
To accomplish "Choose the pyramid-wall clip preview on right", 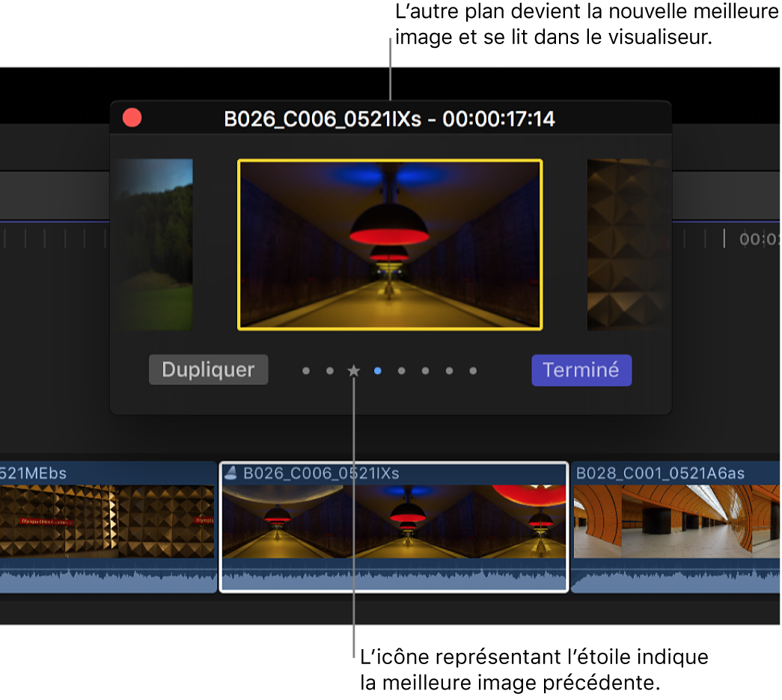I will click(629, 245).
